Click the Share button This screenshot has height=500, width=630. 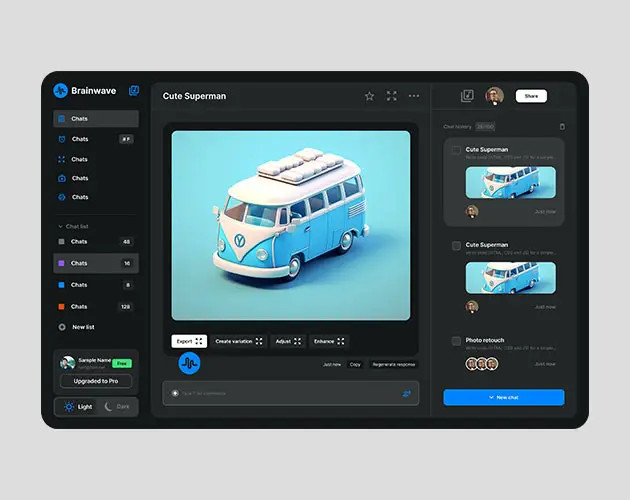531,96
